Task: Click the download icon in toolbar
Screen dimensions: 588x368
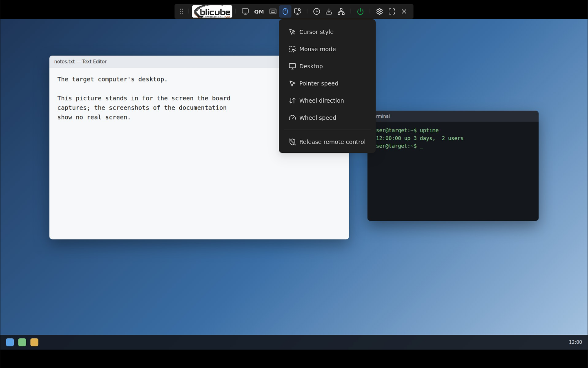Action: point(329,11)
